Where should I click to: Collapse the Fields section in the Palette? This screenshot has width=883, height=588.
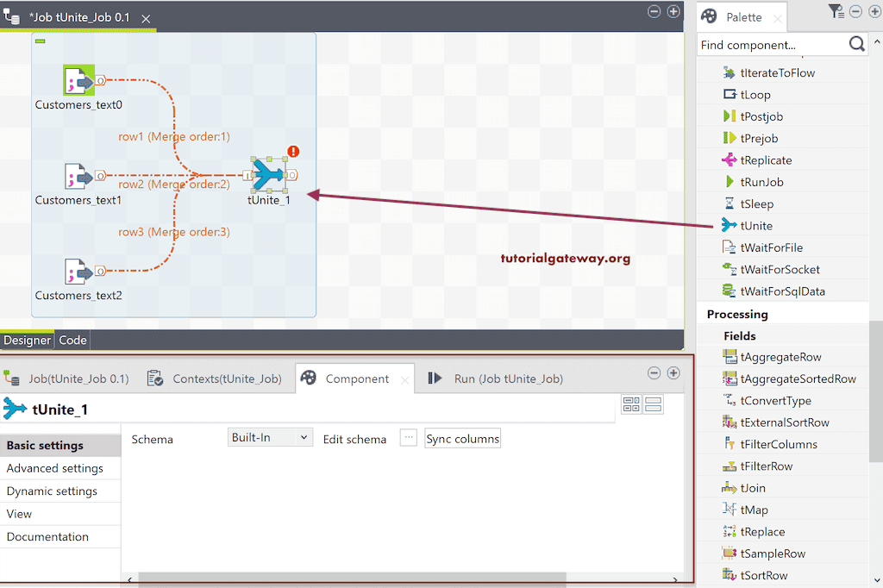coord(742,335)
